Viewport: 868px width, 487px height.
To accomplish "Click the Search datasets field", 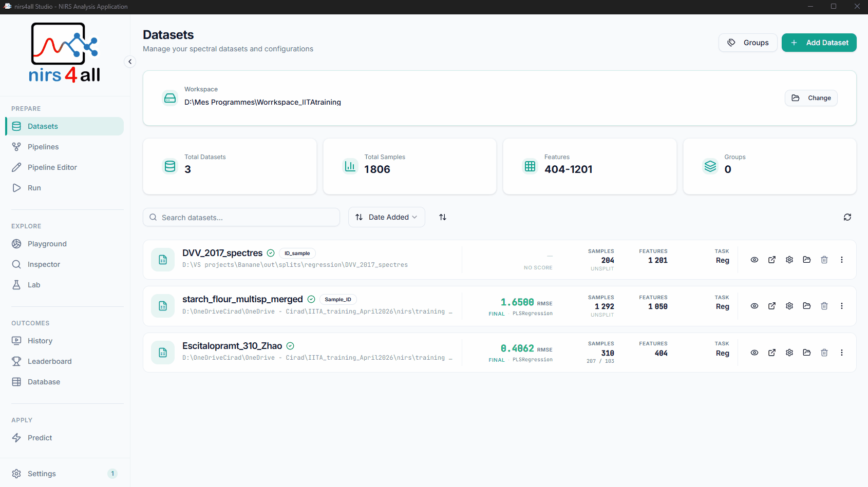I will tap(241, 217).
